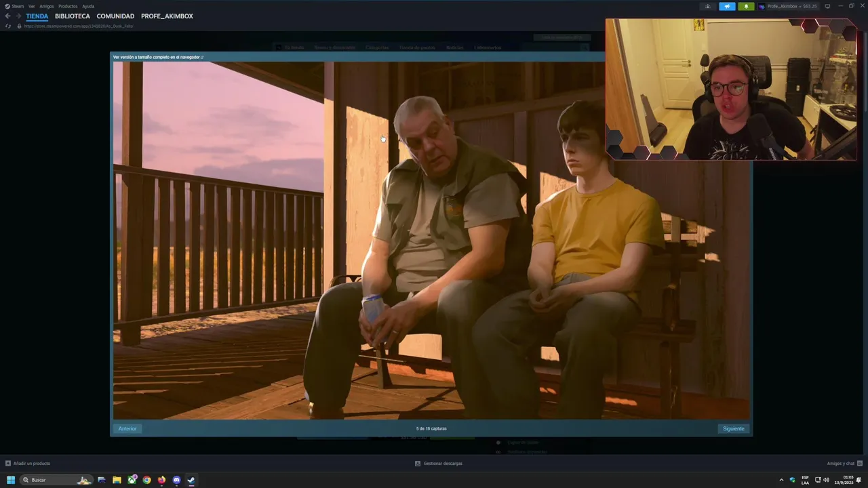Click the blue announcements megaphone icon
The image size is (868, 488).
tap(727, 6)
